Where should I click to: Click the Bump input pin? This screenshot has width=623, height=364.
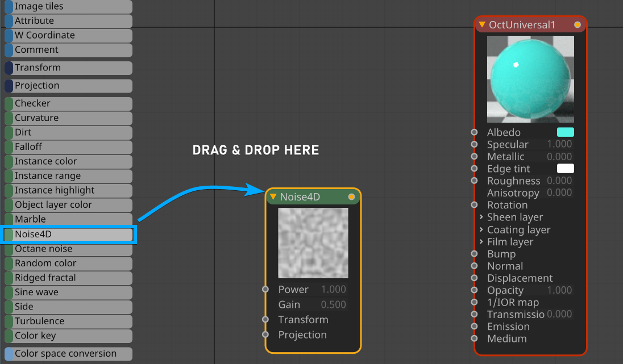click(x=475, y=254)
